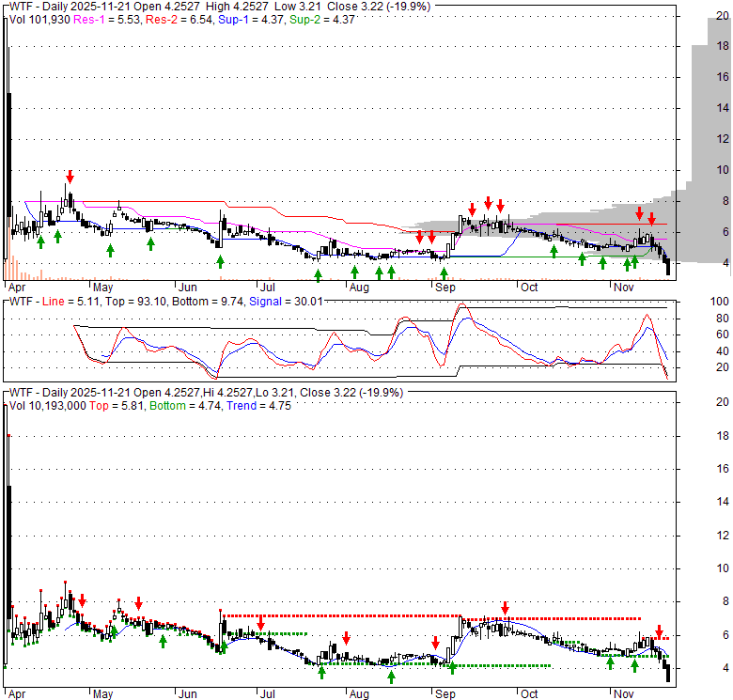
Task: Click the early-August green buy arrow, upper chart
Action: click(354, 272)
